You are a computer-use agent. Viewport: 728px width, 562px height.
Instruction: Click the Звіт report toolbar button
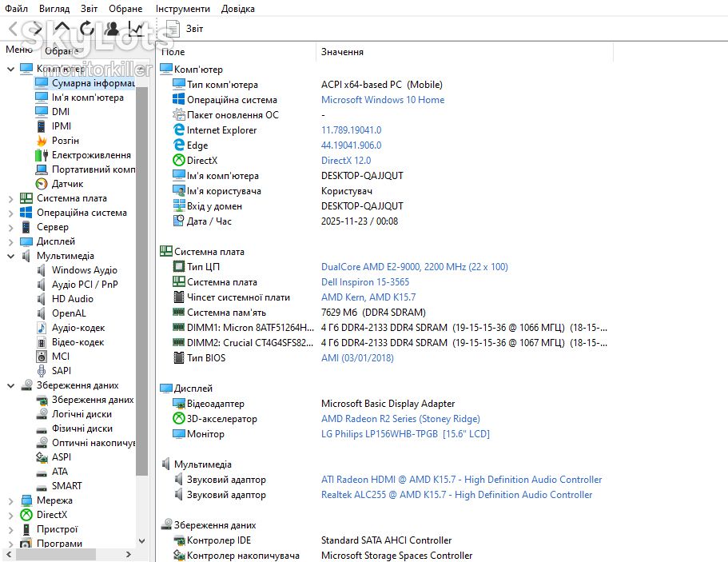tap(185, 29)
